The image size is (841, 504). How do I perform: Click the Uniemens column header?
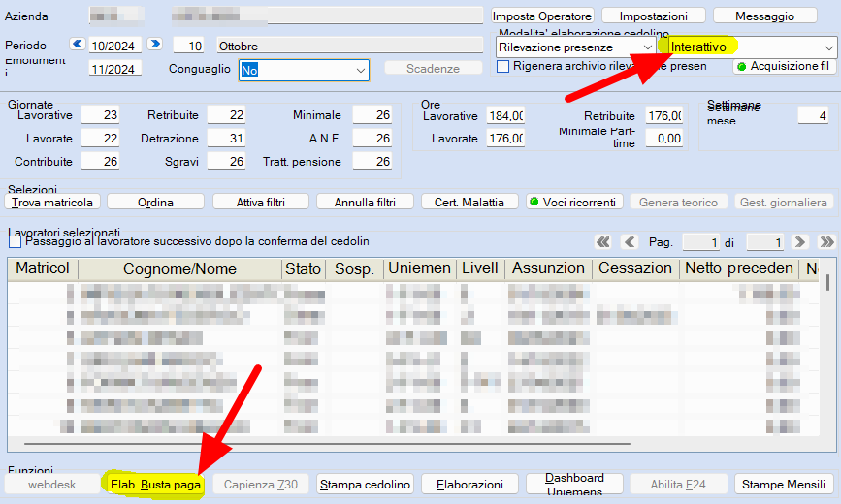pos(420,268)
